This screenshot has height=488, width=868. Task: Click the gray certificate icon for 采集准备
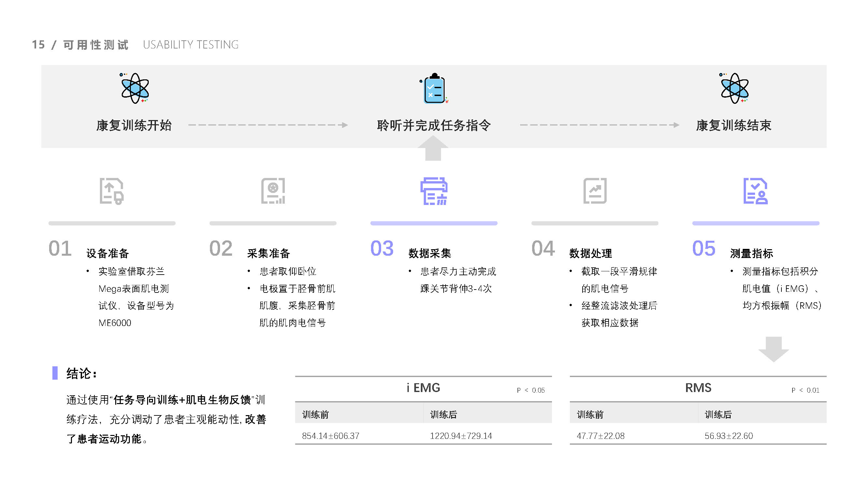(273, 191)
